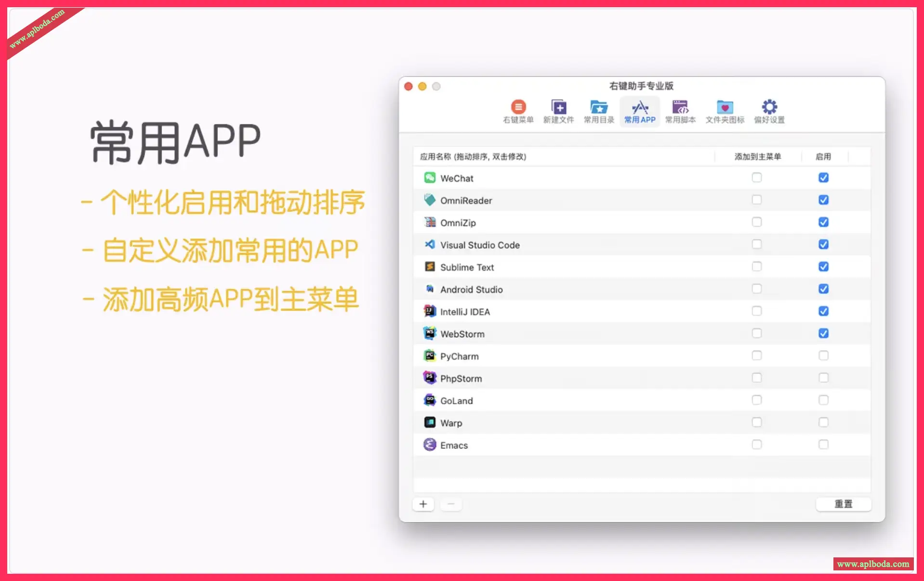Click the 添加到主菜单 column header
This screenshot has width=924, height=581.
757,157
